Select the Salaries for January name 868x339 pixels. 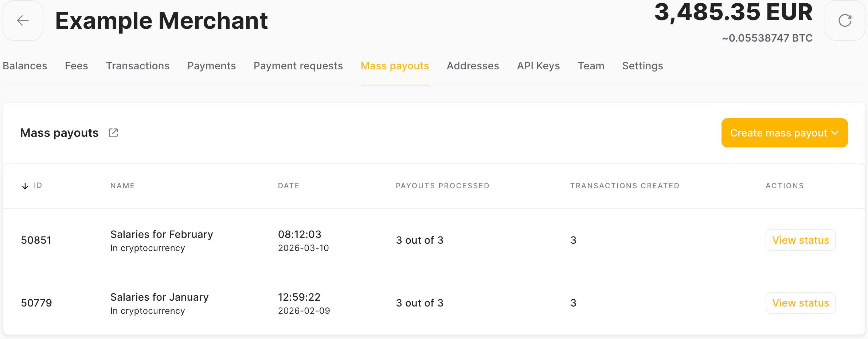pyautogui.click(x=160, y=297)
